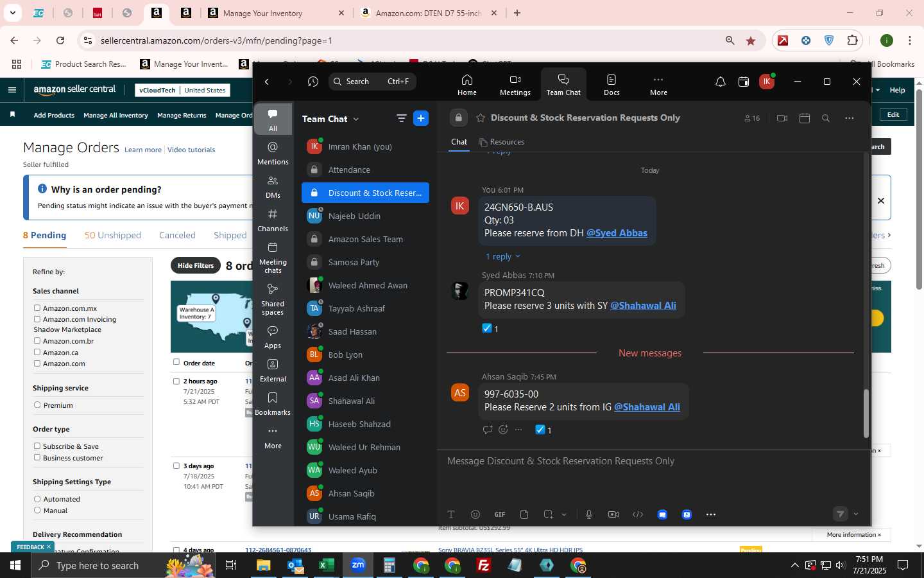Insert code snippet in message toolbar
Viewport: 924px width, 578px height.
click(x=638, y=514)
